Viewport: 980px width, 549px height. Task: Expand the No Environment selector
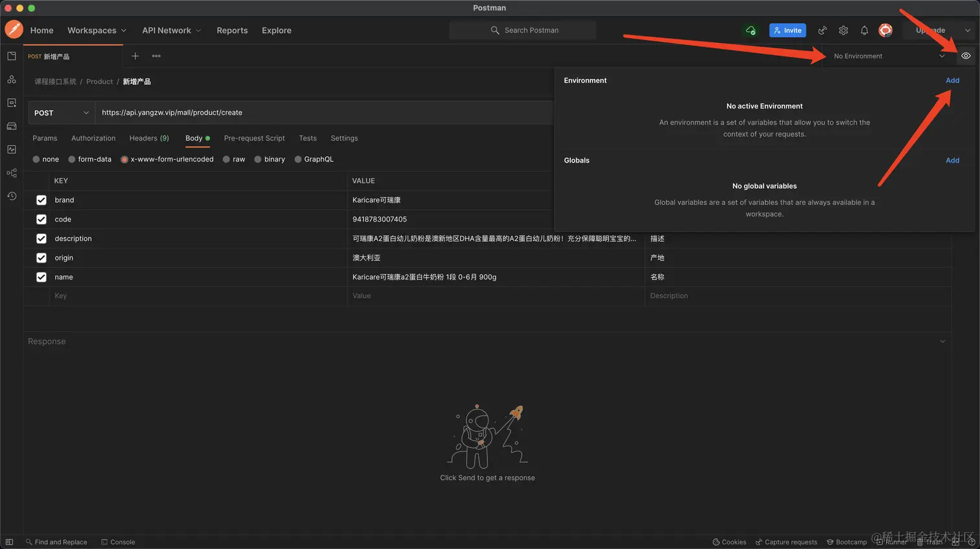[x=888, y=56]
